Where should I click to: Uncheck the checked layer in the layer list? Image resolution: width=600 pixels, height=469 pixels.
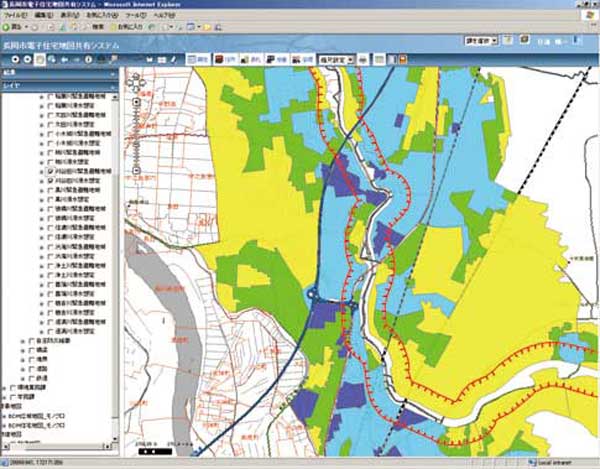pos(48,172)
